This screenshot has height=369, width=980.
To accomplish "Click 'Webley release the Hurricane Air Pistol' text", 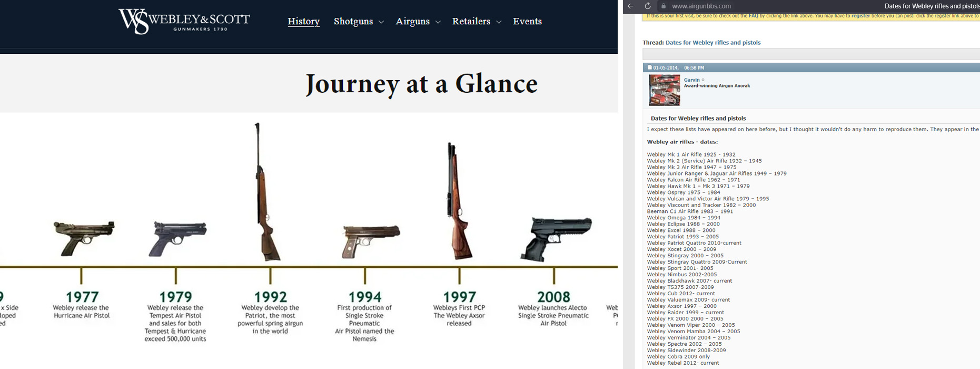I will point(81,312).
